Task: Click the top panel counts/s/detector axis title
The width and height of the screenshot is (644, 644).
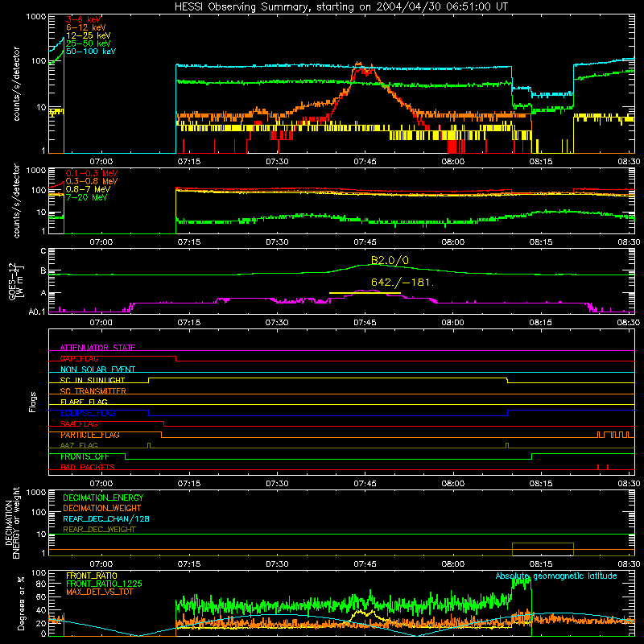Action: tap(16, 84)
